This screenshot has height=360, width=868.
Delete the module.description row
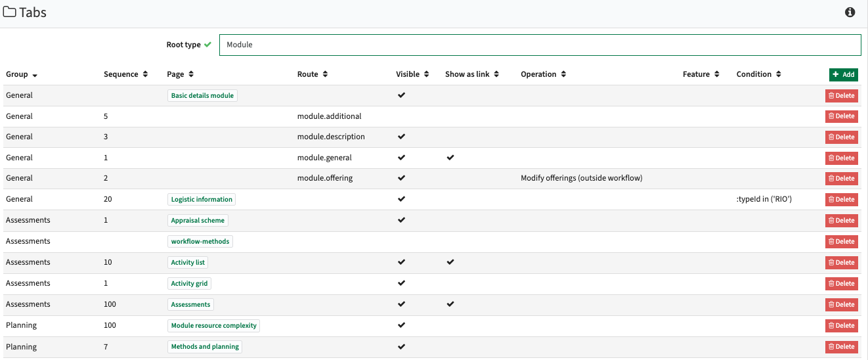pyautogui.click(x=842, y=137)
